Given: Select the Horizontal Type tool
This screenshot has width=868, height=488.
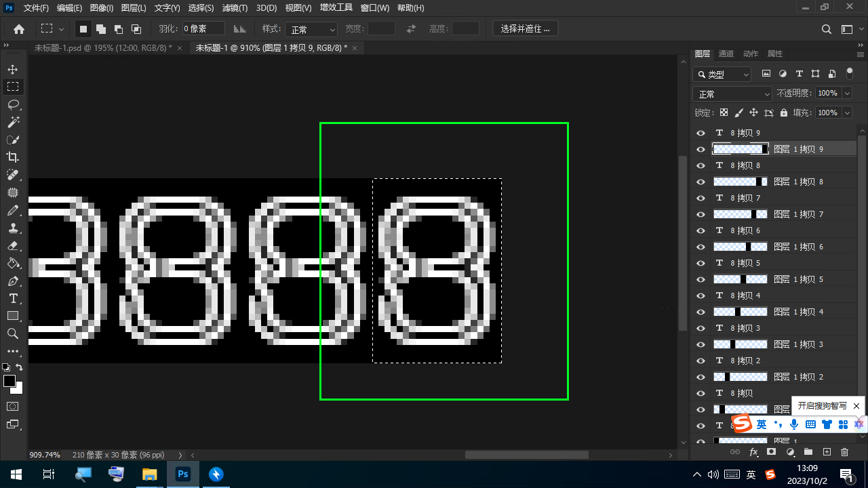Looking at the screenshot, I should pyautogui.click(x=13, y=299).
